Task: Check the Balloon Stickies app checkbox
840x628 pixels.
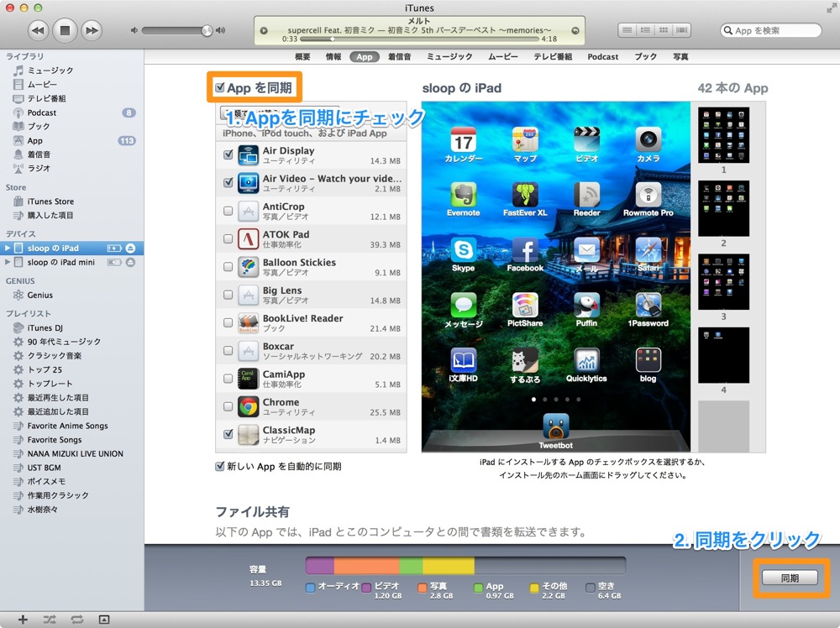Action: pos(228,267)
